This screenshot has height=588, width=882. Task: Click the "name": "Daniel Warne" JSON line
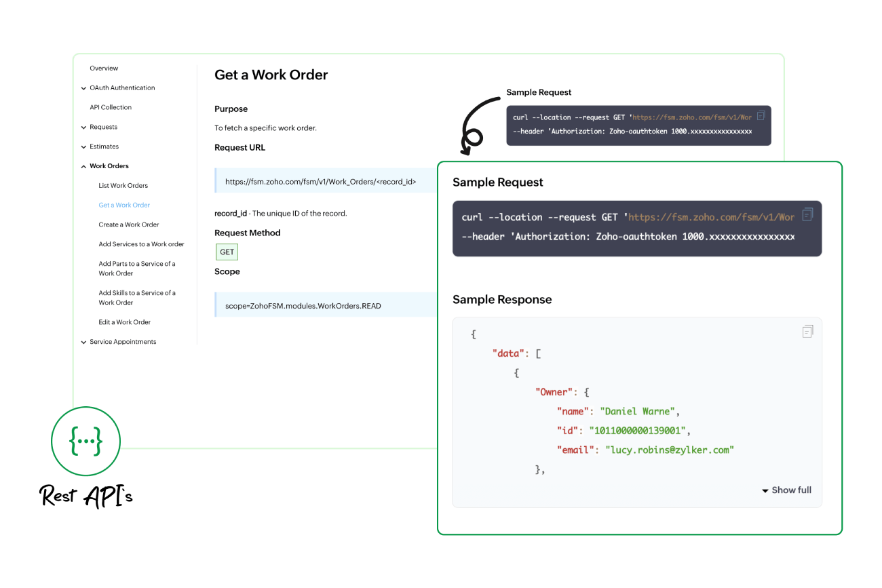click(x=618, y=412)
